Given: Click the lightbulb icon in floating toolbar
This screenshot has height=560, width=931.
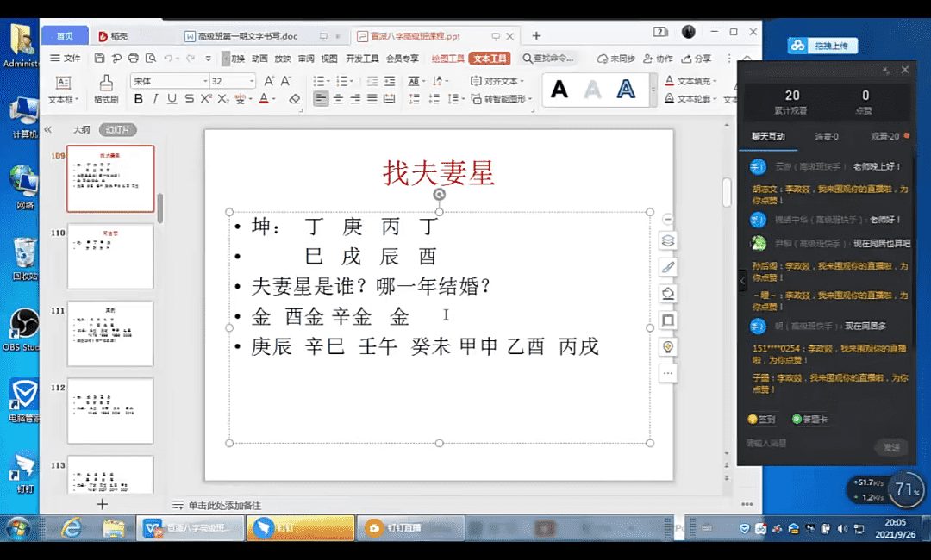Looking at the screenshot, I should point(667,346).
